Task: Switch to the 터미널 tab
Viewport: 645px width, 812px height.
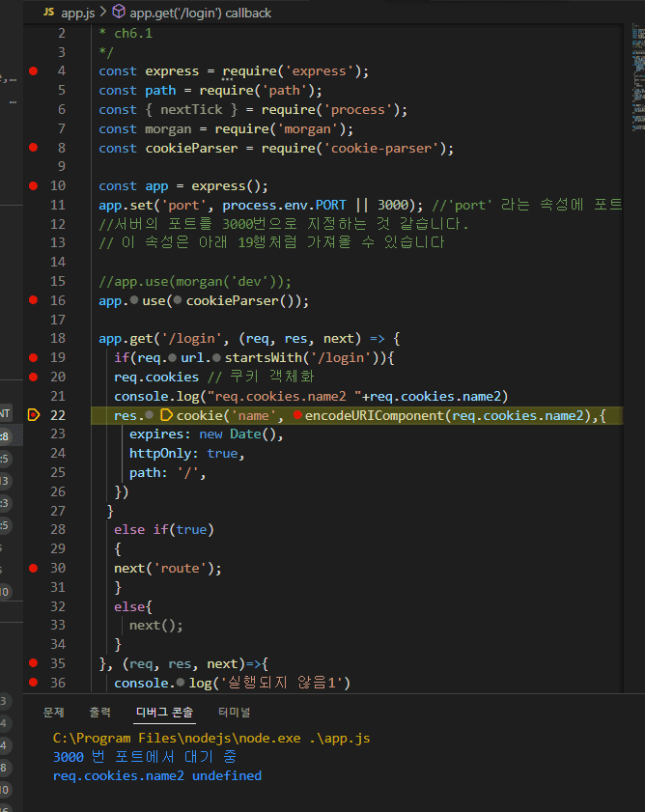Action: point(235,713)
